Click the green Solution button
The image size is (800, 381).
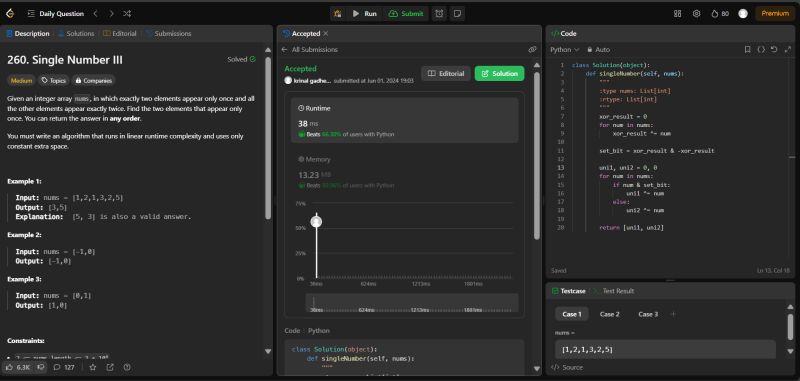point(499,73)
